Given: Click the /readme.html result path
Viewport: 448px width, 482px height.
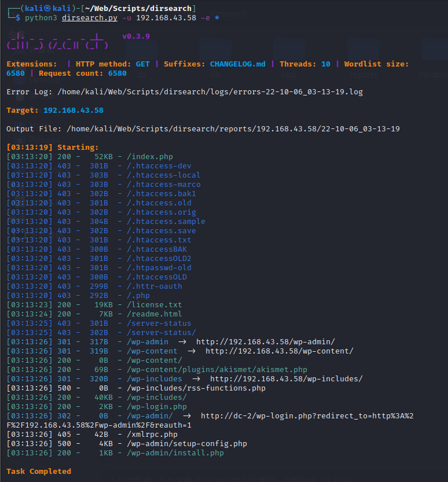Looking at the screenshot, I should [154, 314].
